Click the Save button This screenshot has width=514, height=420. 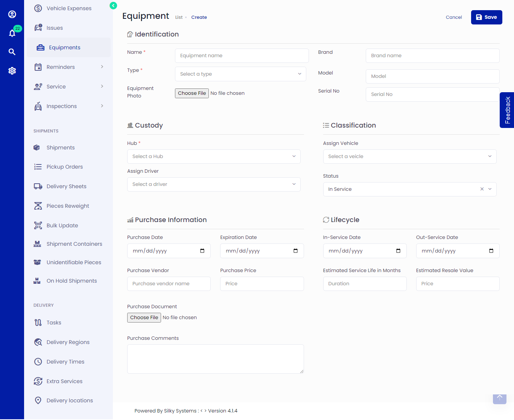(x=486, y=17)
